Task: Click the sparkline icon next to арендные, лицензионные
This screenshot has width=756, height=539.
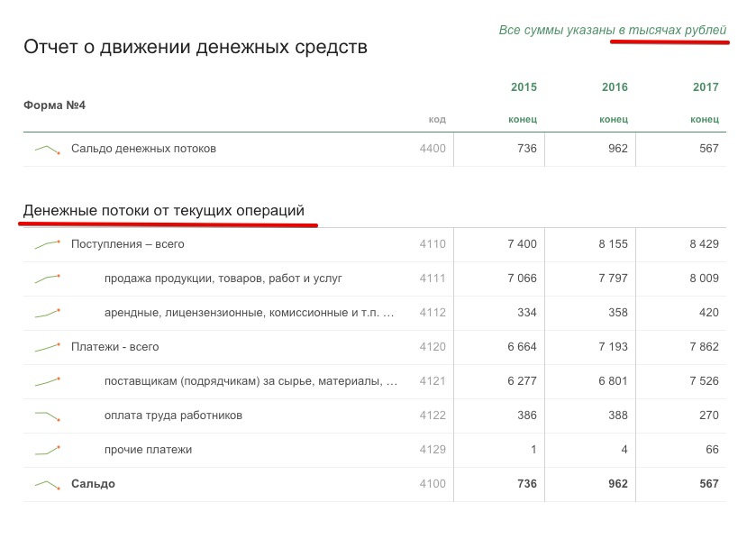Action: click(x=47, y=313)
